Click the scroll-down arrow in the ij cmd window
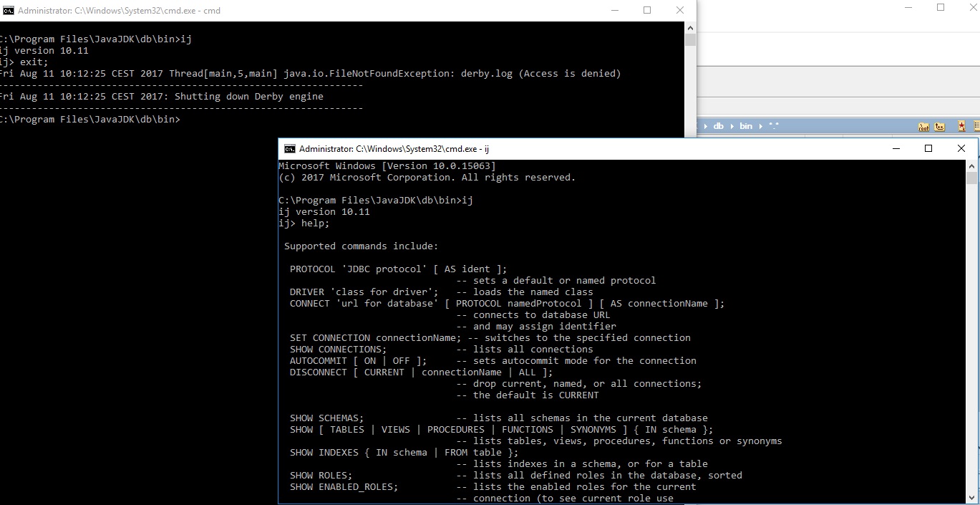The image size is (980, 505). click(x=971, y=497)
